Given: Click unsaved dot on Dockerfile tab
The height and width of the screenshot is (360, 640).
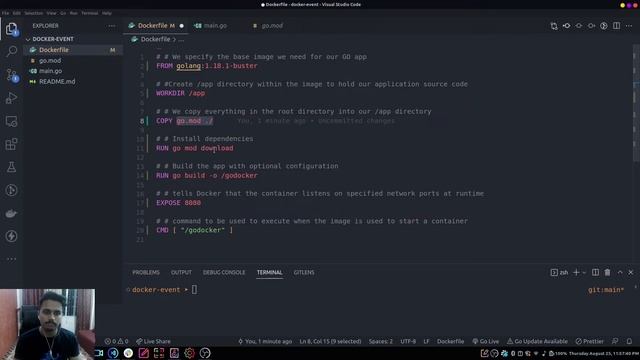Looking at the screenshot, I should pos(182,26).
